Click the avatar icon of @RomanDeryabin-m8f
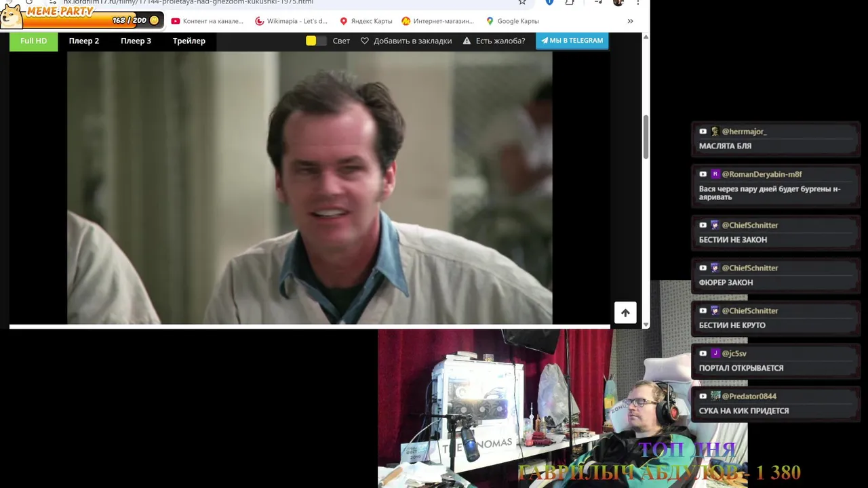 (x=714, y=174)
